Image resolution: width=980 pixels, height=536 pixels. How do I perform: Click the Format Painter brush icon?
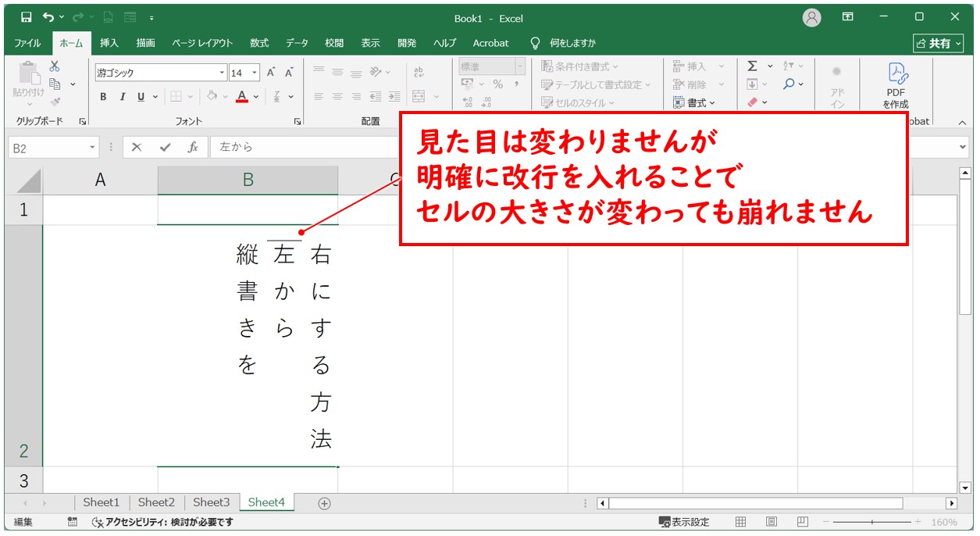(x=55, y=102)
